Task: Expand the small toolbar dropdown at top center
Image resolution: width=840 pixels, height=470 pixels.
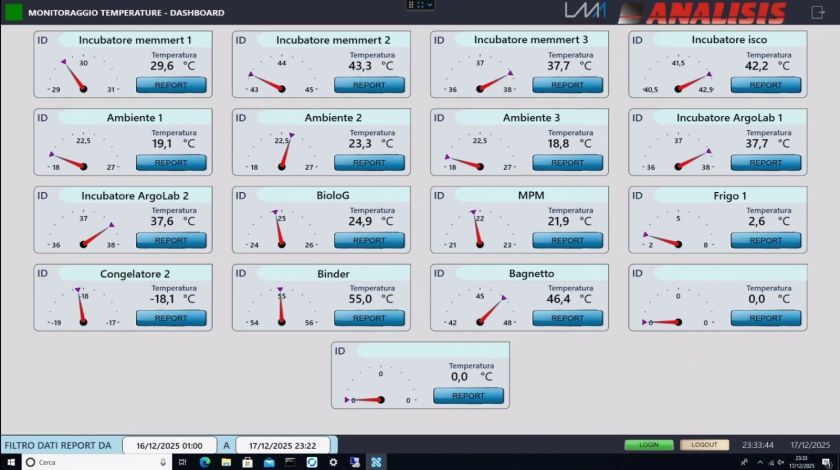Action: click(x=421, y=5)
